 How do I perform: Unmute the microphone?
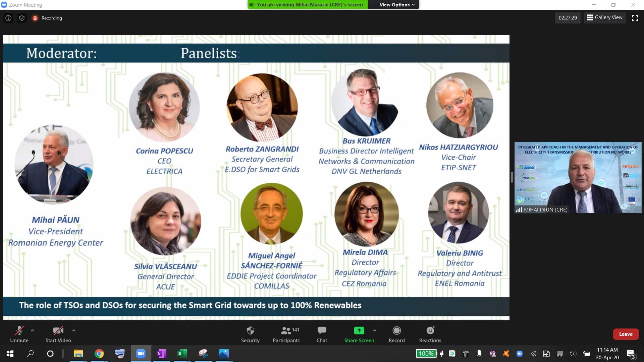pos(19,334)
